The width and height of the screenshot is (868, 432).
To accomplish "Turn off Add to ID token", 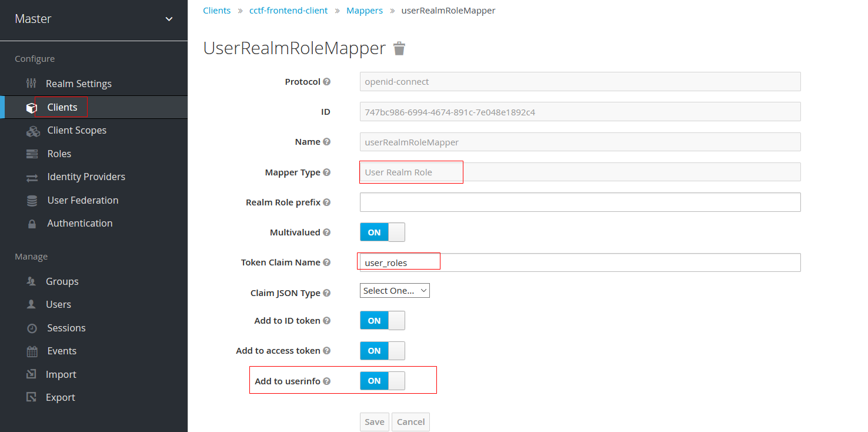I will point(382,320).
